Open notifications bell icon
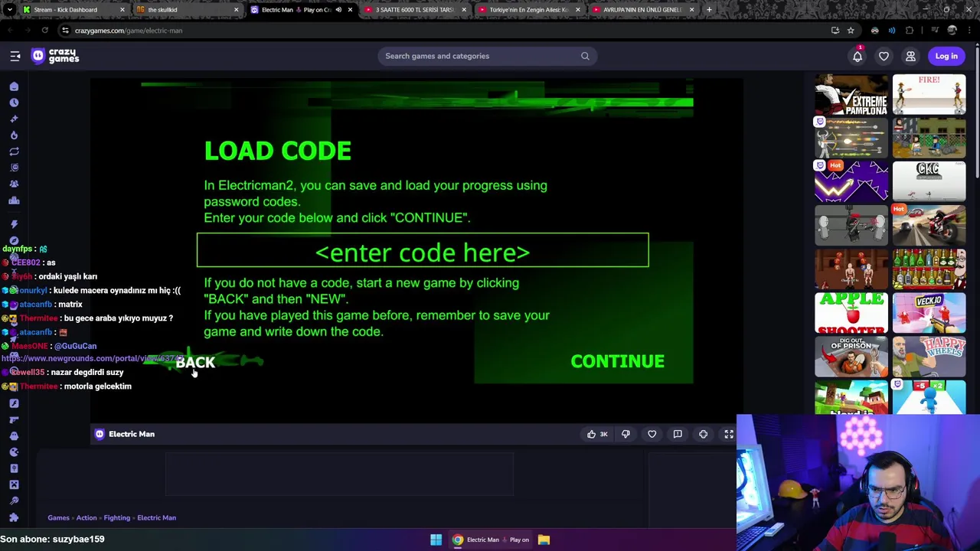The height and width of the screenshot is (551, 980). click(857, 56)
